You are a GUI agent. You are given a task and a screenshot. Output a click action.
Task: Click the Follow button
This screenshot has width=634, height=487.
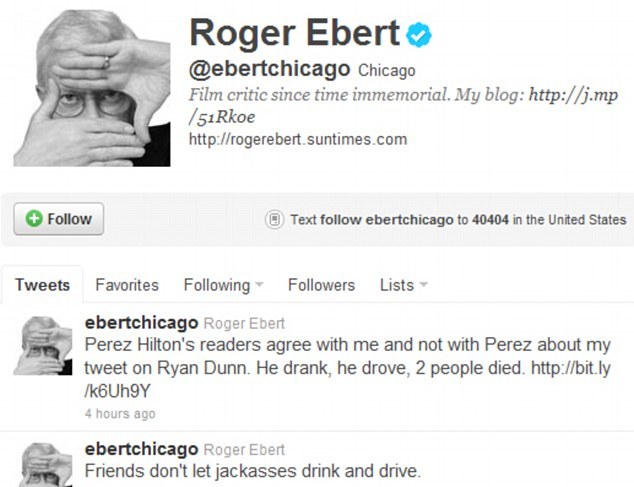coord(59,219)
